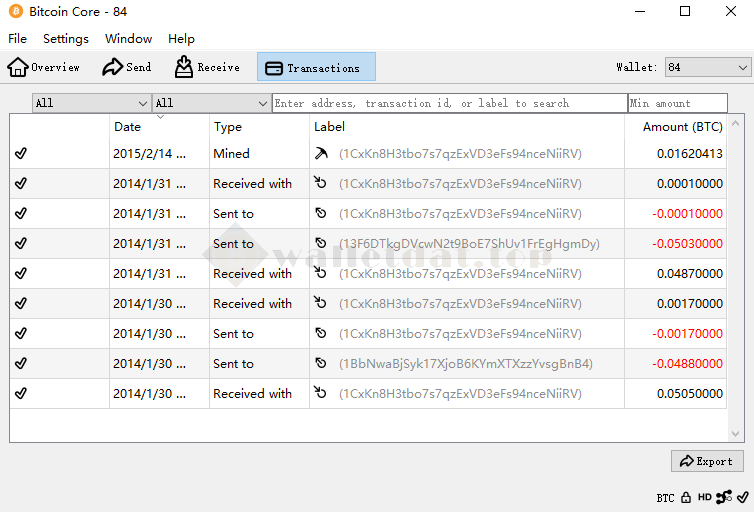Click the Export button

pyautogui.click(x=707, y=461)
